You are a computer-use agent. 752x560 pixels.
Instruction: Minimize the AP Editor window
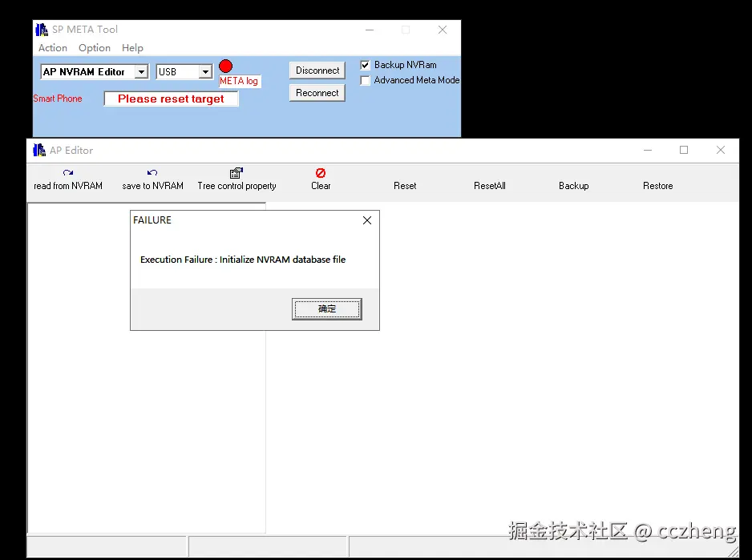[648, 150]
